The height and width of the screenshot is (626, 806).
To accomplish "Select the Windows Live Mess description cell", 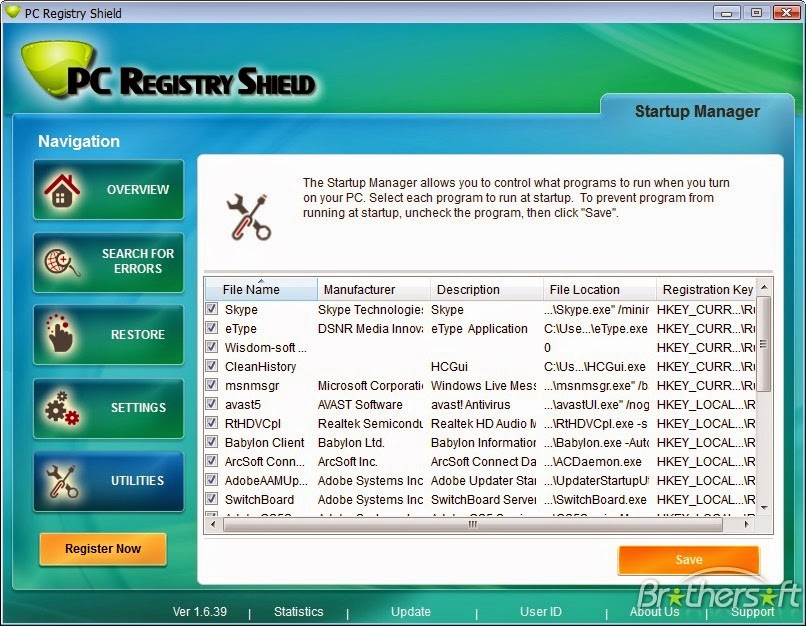I will [x=483, y=385].
